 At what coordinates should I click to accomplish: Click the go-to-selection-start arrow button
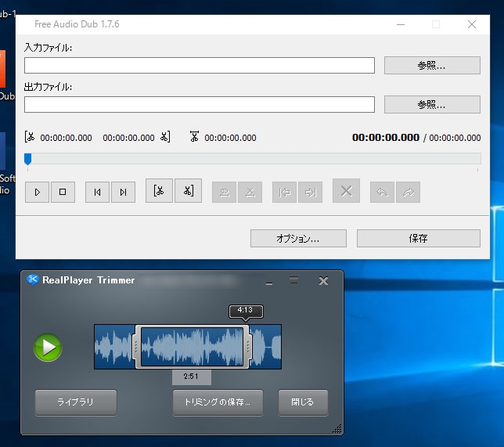[284, 193]
